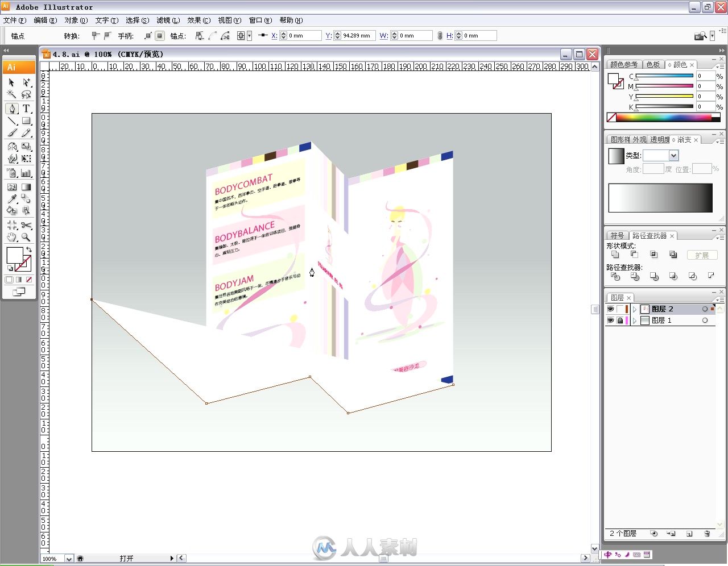This screenshot has width=728, height=566.
Task: Select the Scale tool
Action: point(26,147)
